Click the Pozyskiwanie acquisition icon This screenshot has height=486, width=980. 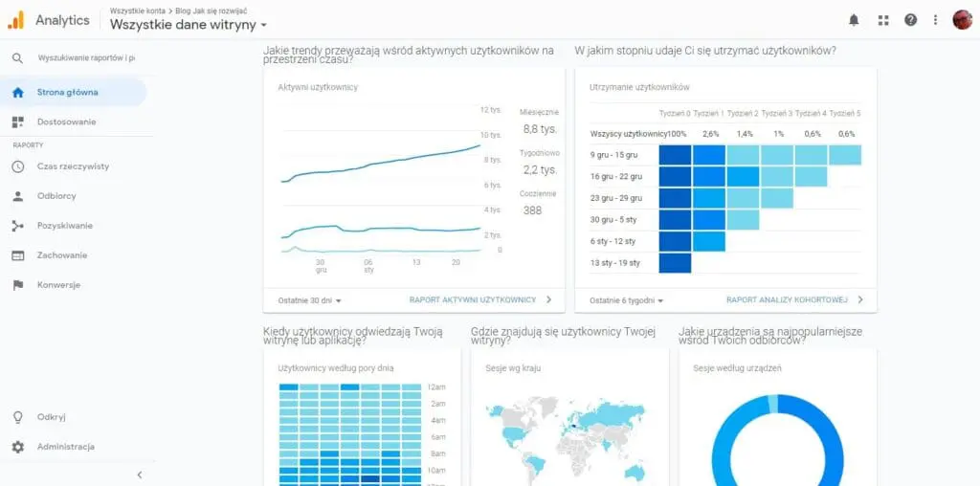click(x=18, y=226)
